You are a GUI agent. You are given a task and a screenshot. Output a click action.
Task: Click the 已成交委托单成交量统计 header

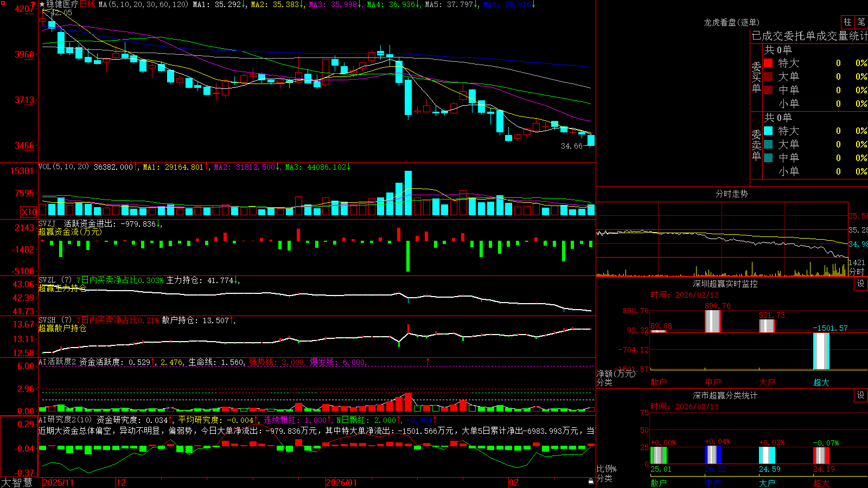pos(809,36)
